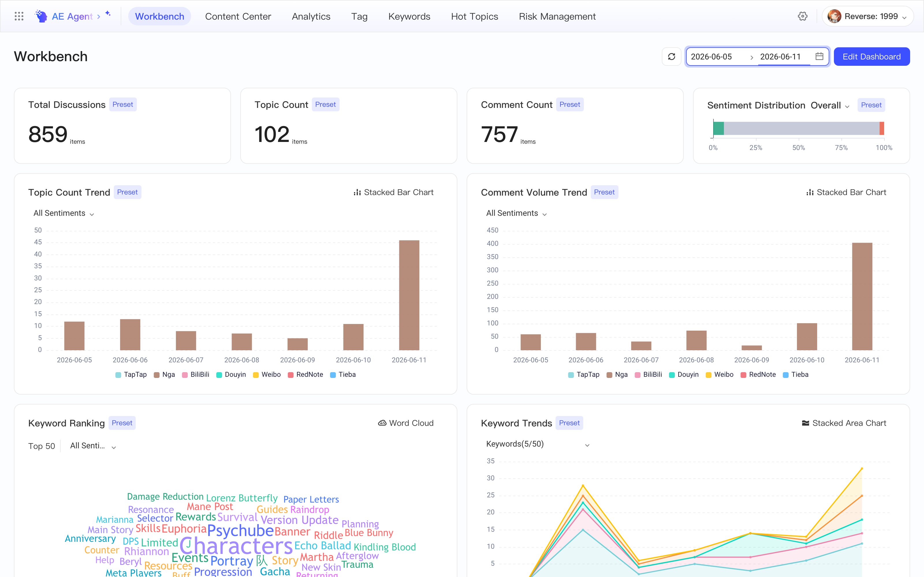The height and width of the screenshot is (577, 924).
Task: Toggle Weibo series in Comment Volume Trend
Action: point(720,375)
